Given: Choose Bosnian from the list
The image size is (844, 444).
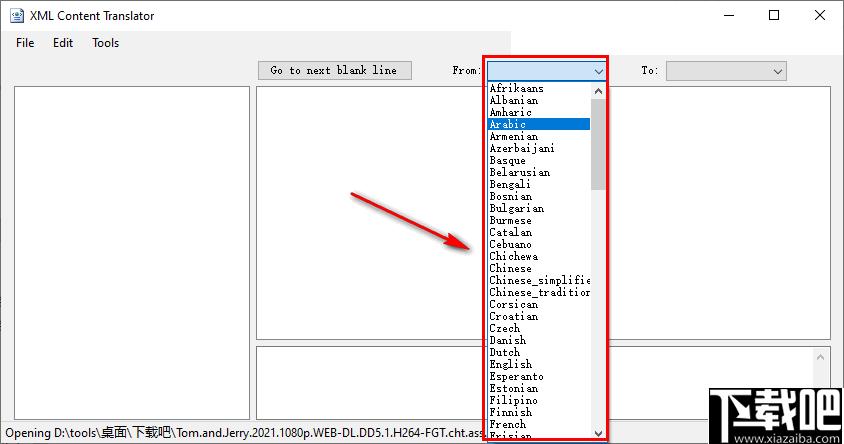Looking at the screenshot, I should [x=539, y=196].
